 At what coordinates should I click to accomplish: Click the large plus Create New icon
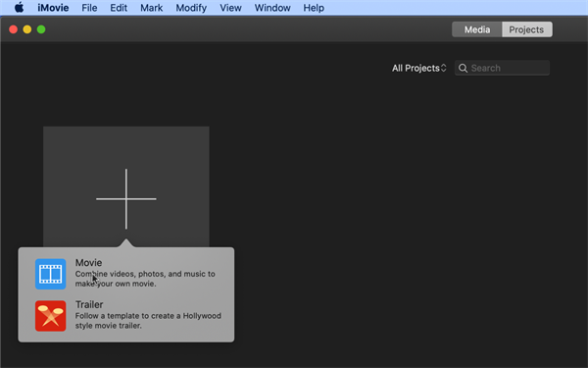(126, 199)
